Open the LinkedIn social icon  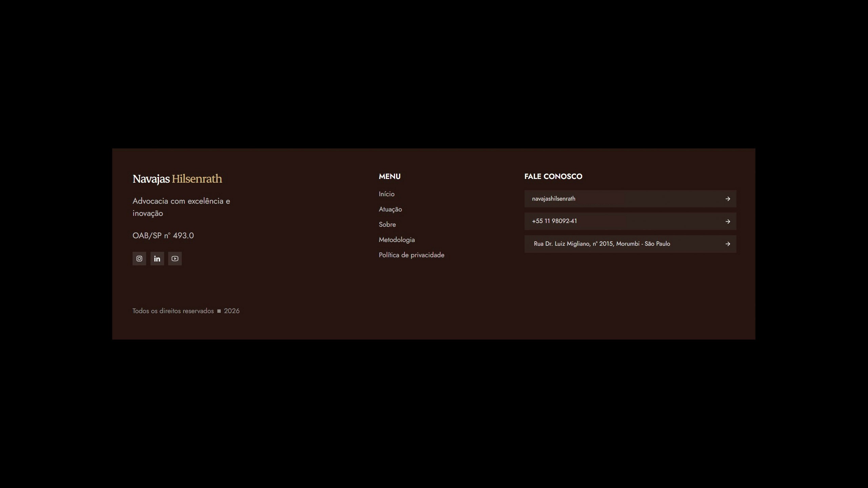157,259
